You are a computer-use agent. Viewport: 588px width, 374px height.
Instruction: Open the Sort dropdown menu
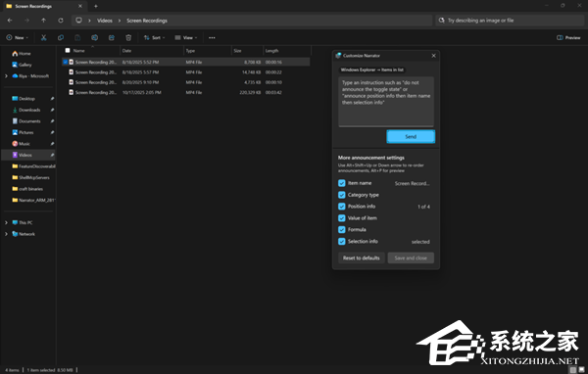tap(154, 37)
